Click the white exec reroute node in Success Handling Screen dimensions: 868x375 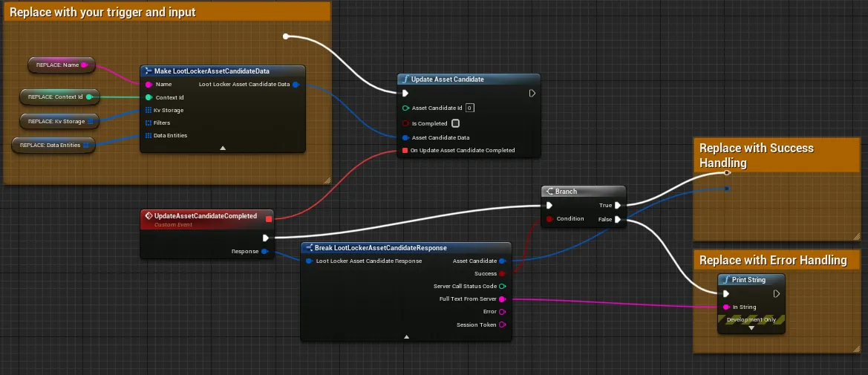728,173
